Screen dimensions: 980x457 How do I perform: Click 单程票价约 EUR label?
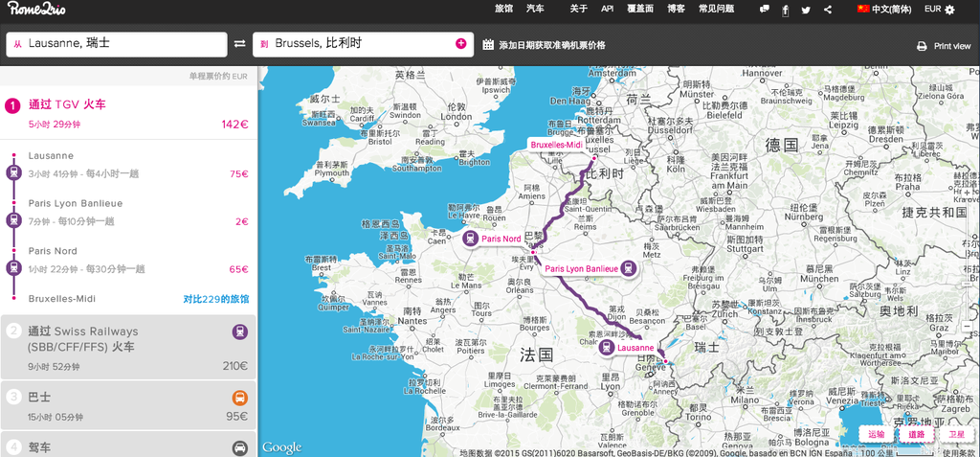click(218, 77)
